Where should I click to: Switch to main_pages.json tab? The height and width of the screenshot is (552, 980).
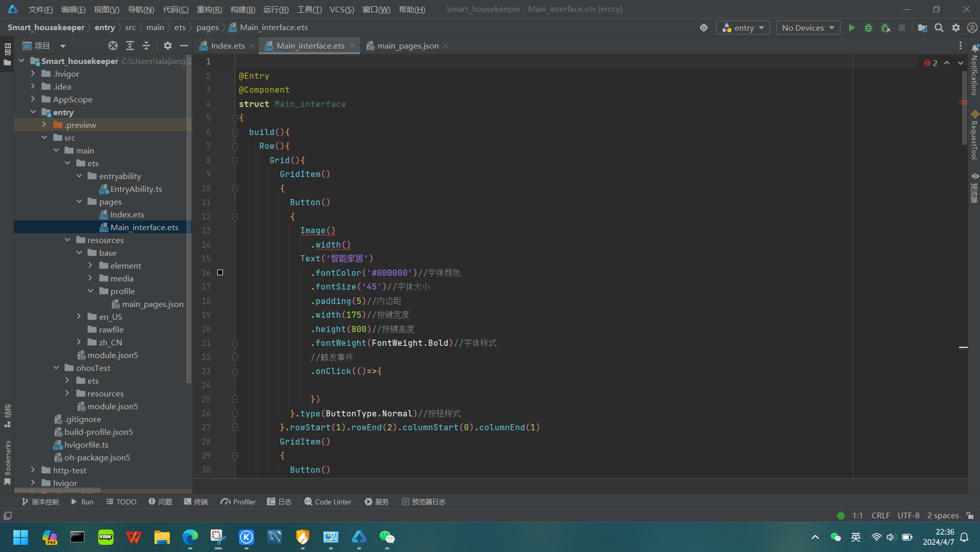tap(408, 46)
